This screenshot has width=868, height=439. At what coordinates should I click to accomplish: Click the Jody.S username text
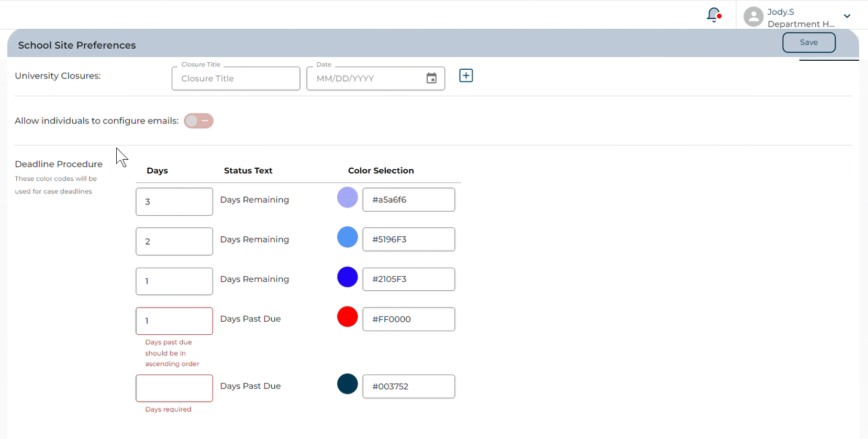point(781,12)
